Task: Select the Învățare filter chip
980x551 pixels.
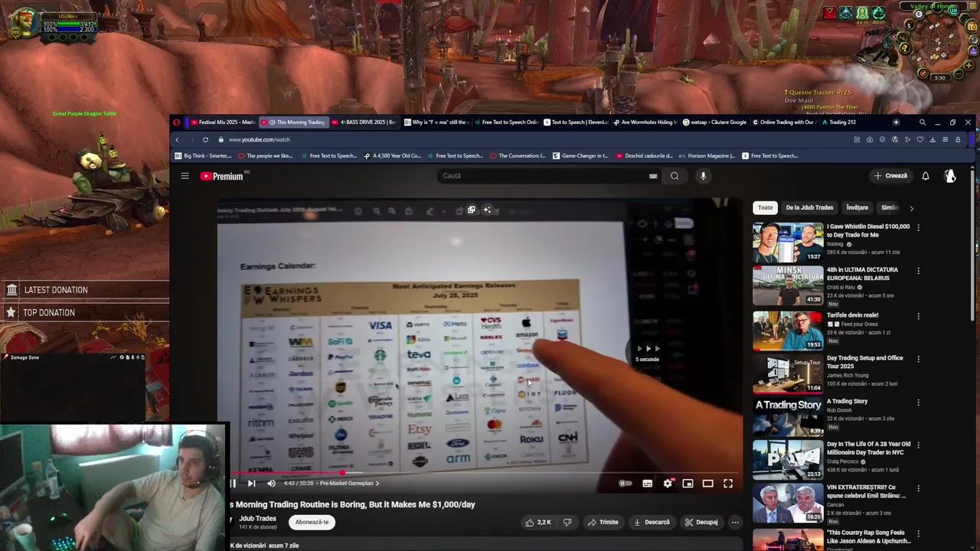Action: point(857,207)
